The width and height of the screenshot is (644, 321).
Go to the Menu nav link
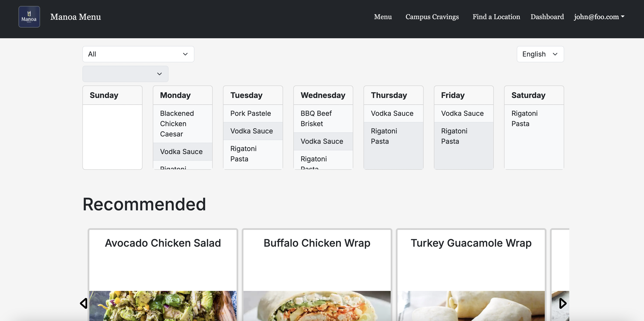coord(382,17)
